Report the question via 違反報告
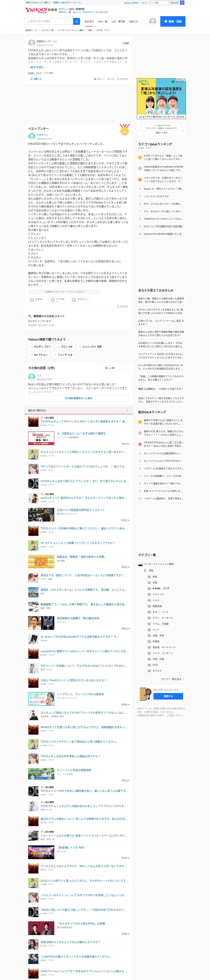The width and height of the screenshot is (210, 980). (x=123, y=79)
